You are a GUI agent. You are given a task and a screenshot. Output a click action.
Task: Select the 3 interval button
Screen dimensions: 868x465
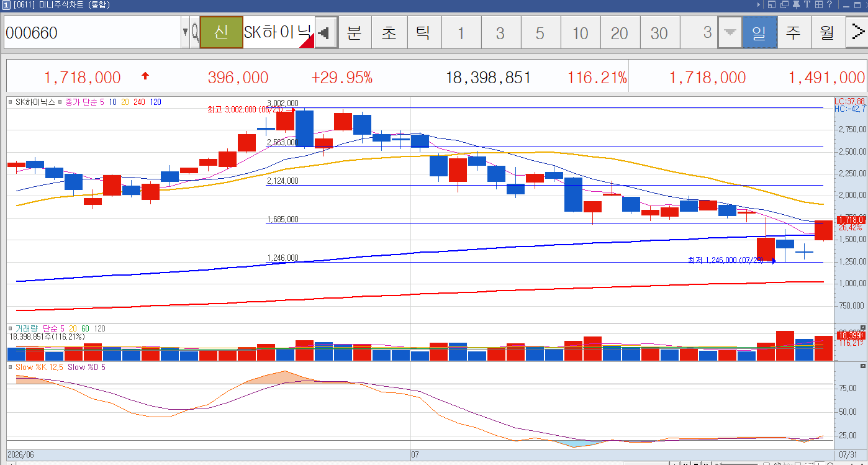pyautogui.click(x=500, y=32)
